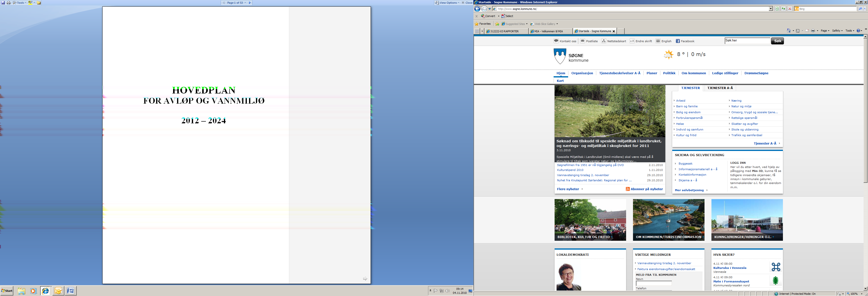Go to next page with the blue arrow
Viewport: 868px width, 296px height.
(x=250, y=3)
